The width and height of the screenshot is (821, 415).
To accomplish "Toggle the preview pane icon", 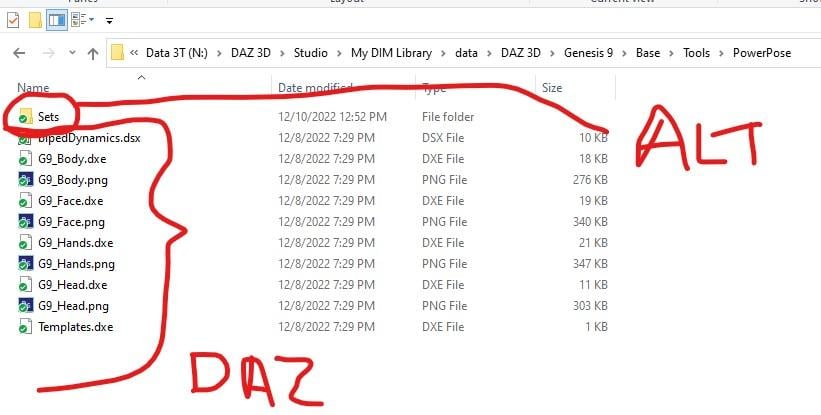I will (57, 20).
